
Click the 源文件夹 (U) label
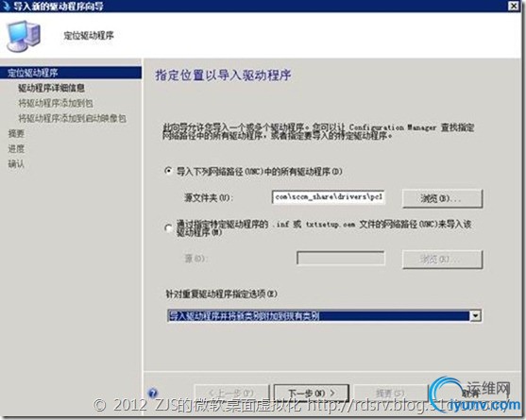coord(208,198)
